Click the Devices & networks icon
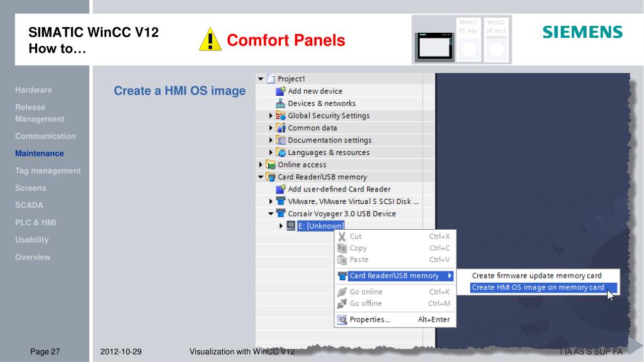The width and height of the screenshot is (644, 362). [281, 103]
